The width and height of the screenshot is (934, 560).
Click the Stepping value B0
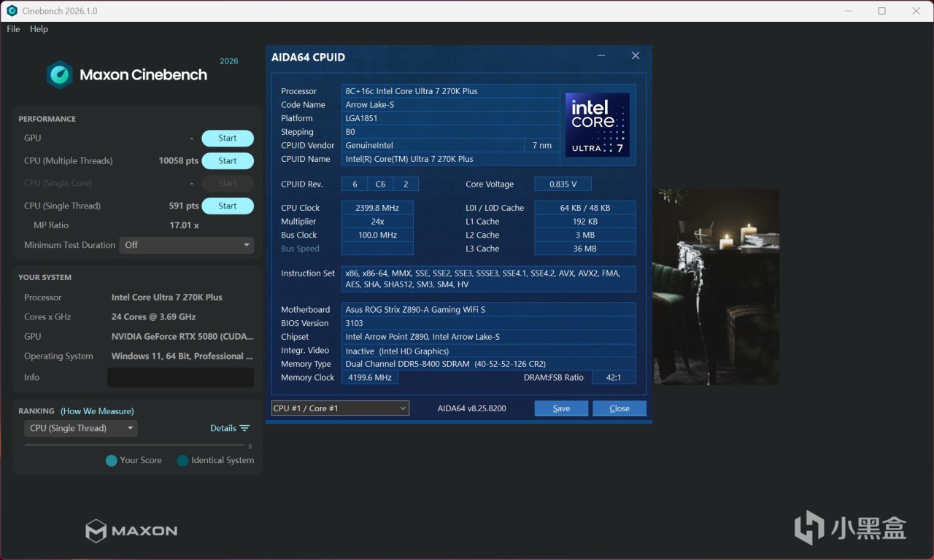coord(450,132)
